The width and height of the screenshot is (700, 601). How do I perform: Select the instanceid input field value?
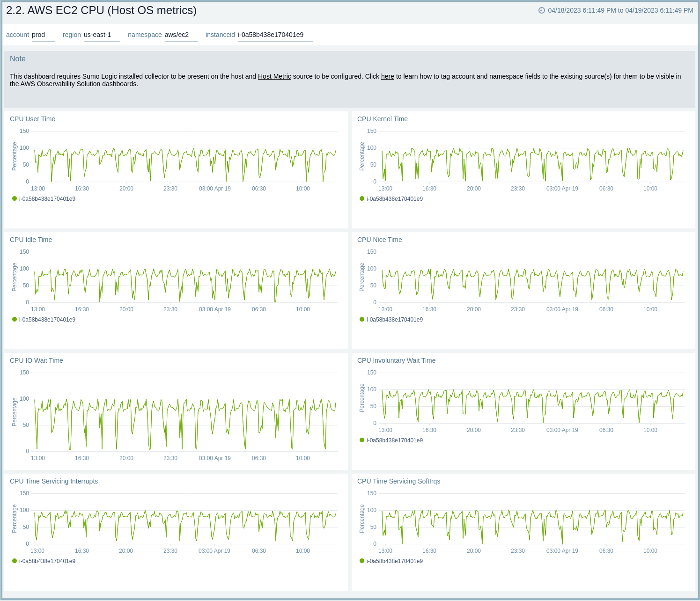(271, 34)
